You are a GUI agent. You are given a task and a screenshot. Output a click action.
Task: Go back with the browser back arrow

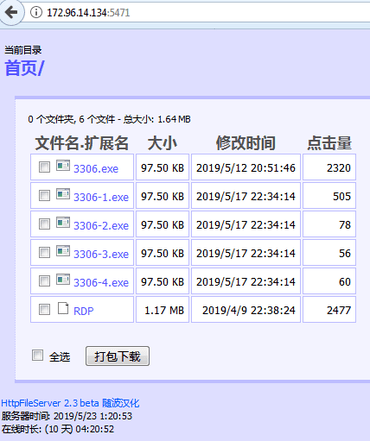point(11,13)
